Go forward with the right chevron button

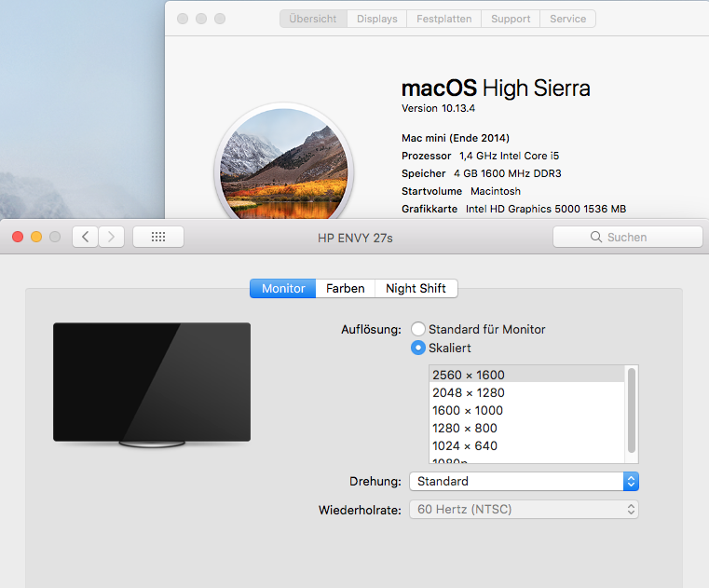(x=111, y=237)
